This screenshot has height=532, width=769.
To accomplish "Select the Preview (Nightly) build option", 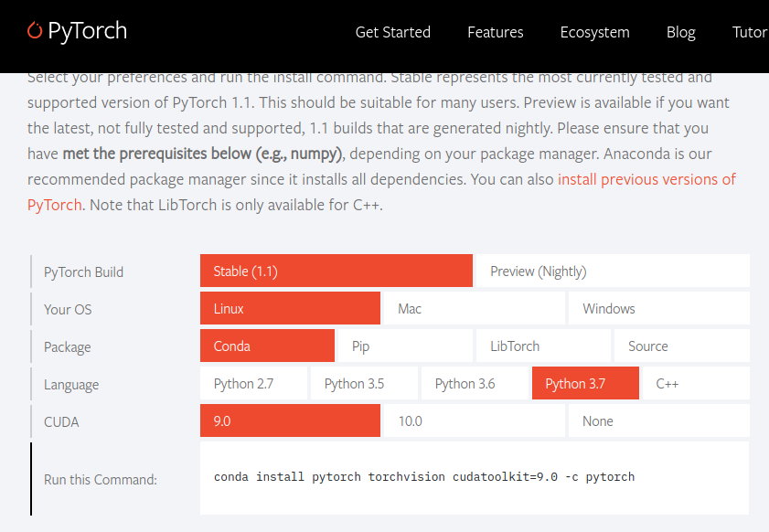I will point(612,270).
